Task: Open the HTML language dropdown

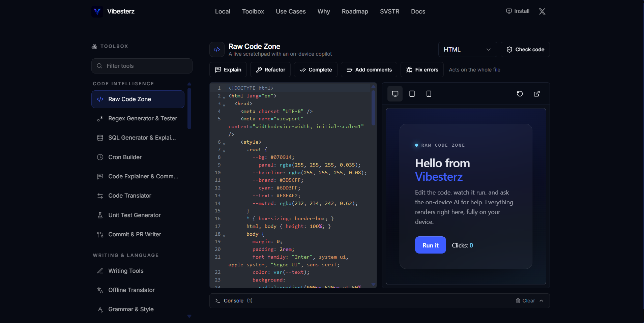Action: point(467,50)
